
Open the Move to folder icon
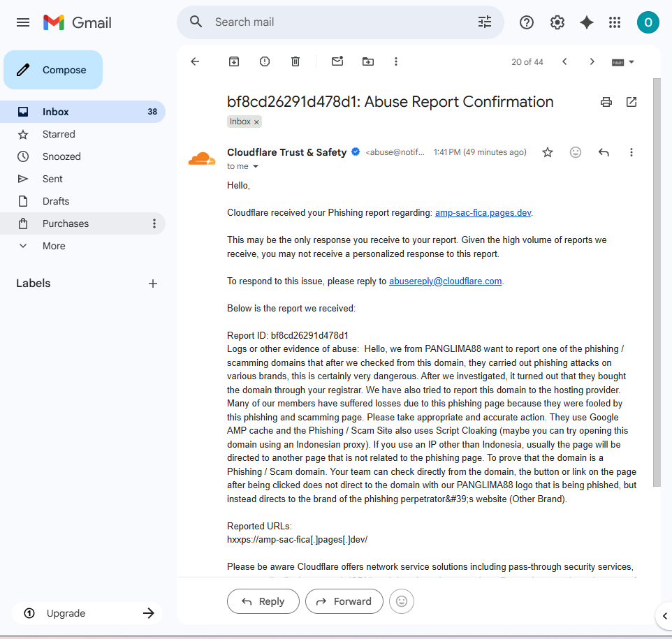pyautogui.click(x=367, y=61)
